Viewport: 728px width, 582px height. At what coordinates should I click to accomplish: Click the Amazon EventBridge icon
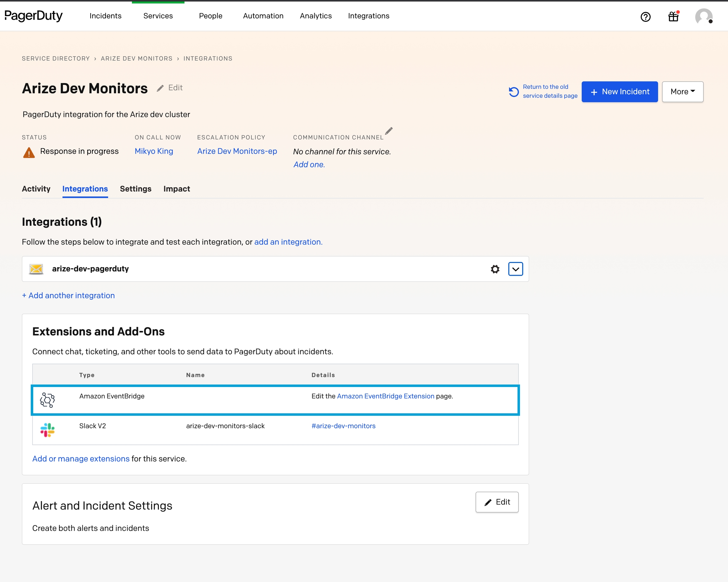[47, 400]
